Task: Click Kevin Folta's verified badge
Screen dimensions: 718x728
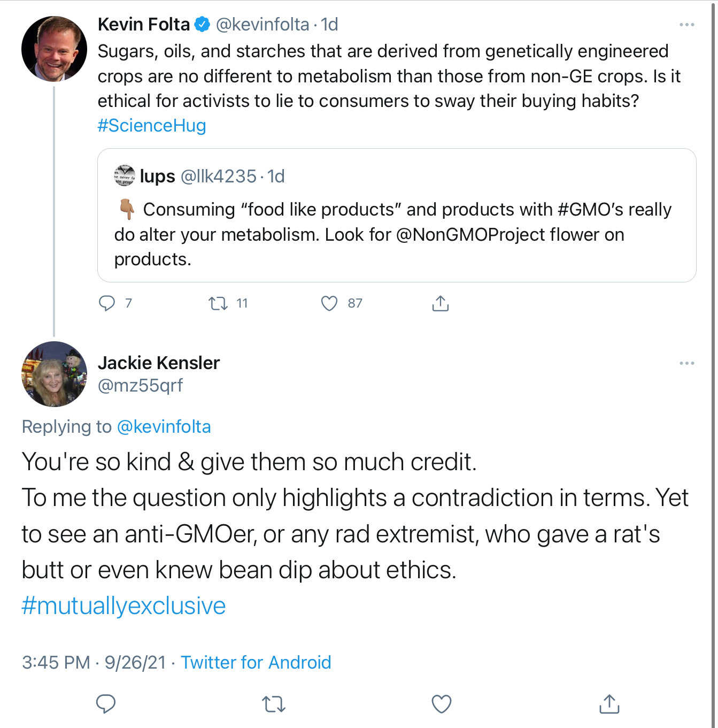Action: click(x=202, y=24)
